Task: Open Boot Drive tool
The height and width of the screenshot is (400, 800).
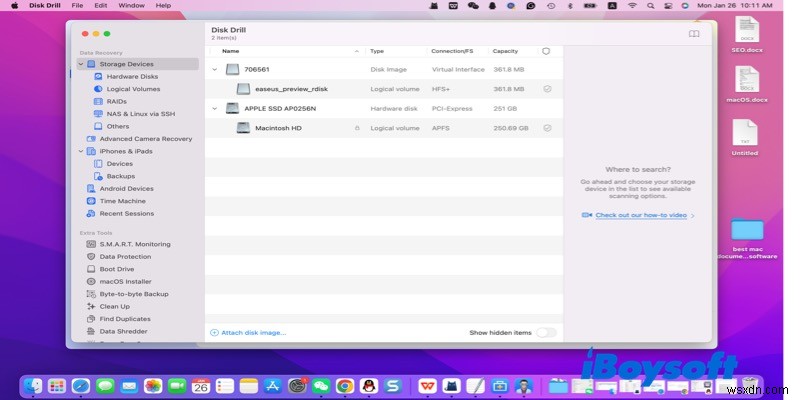Action: 117,269
